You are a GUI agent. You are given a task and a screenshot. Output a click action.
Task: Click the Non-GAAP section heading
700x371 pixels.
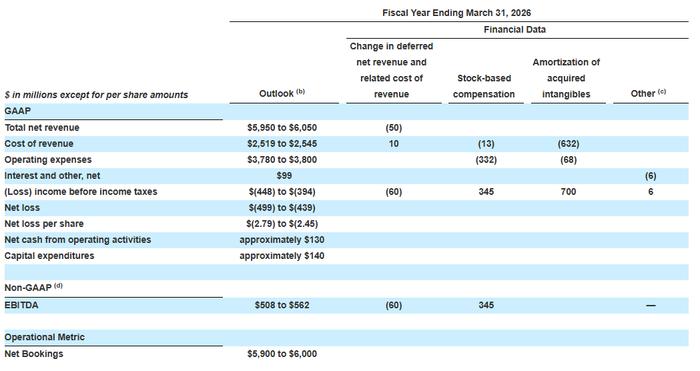(33, 288)
